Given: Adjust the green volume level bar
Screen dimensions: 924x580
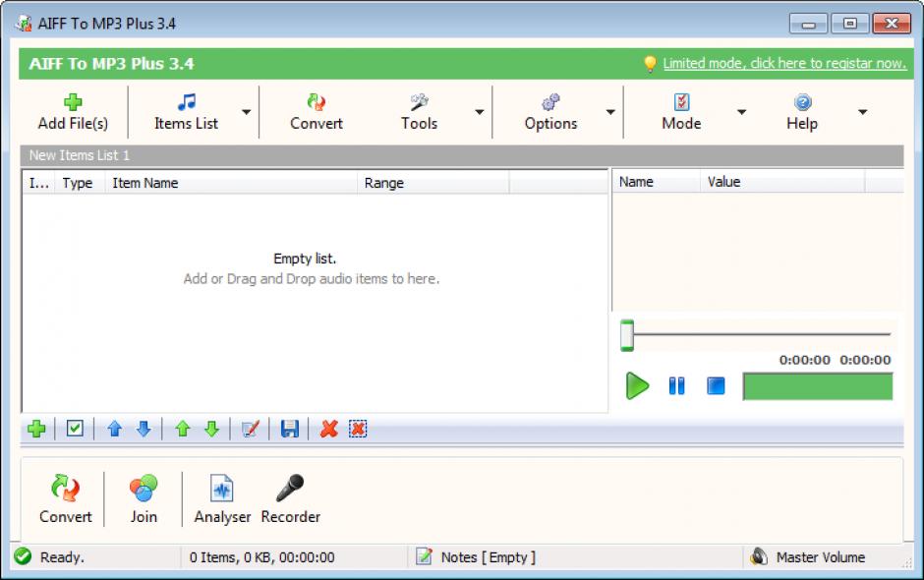Looking at the screenshot, I should [x=818, y=386].
